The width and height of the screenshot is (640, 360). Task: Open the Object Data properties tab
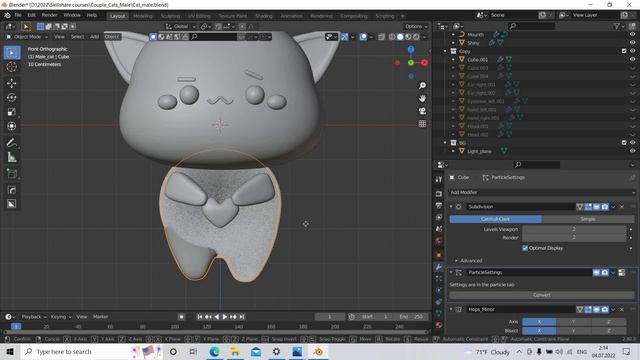[439, 313]
